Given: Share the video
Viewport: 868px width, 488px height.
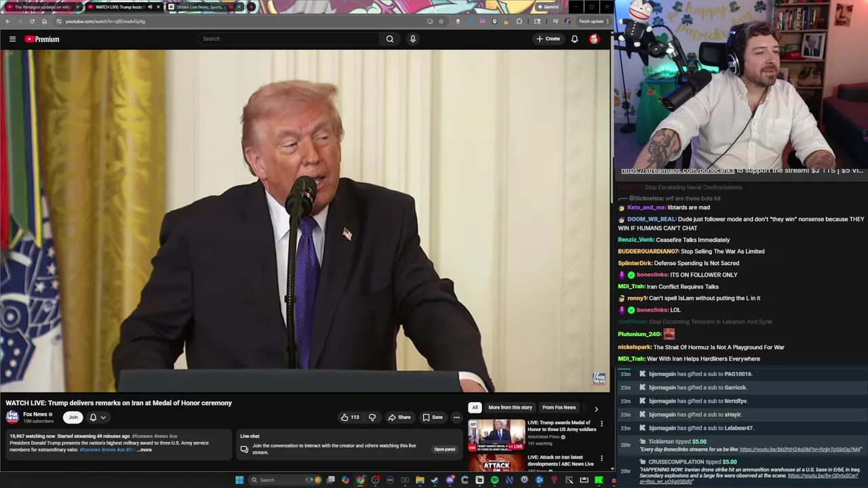Looking at the screenshot, I should pyautogui.click(x=399, y=417).
